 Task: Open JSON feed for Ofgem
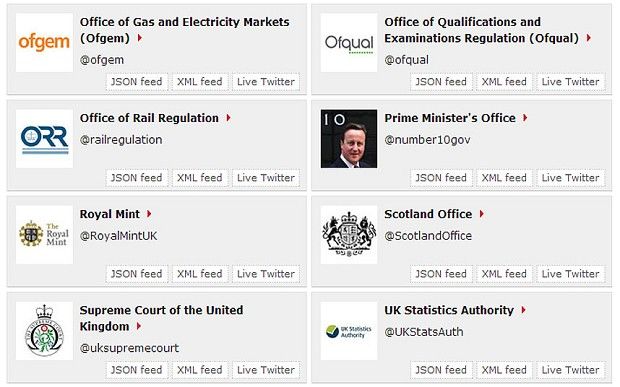coord(136,82)
